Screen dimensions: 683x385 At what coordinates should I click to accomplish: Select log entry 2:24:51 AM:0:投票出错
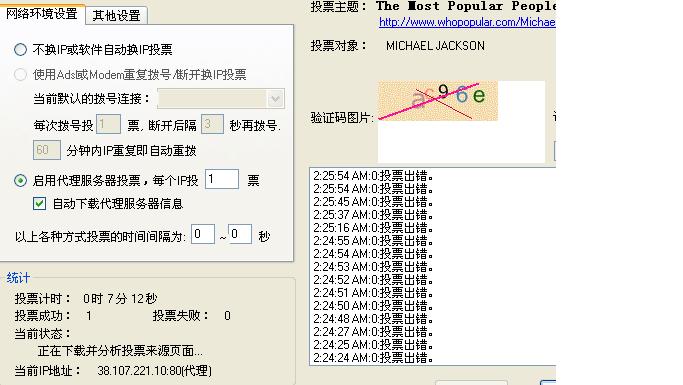(373, 293)
